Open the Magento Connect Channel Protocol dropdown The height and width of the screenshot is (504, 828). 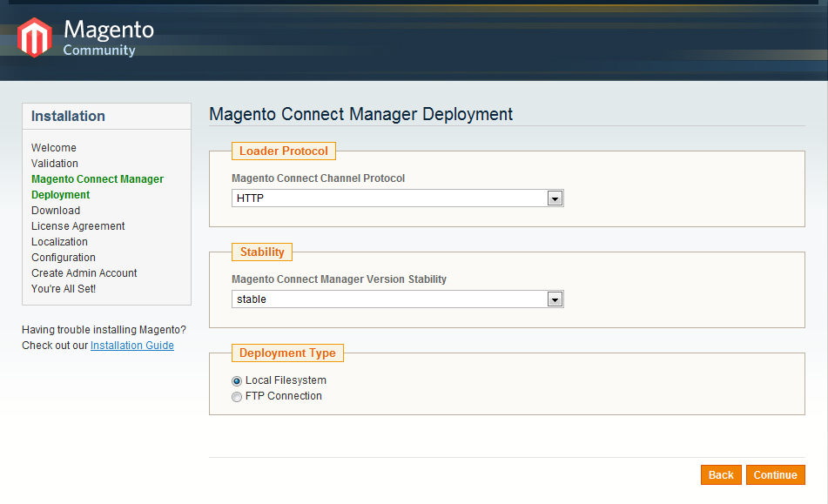(398, 198)
